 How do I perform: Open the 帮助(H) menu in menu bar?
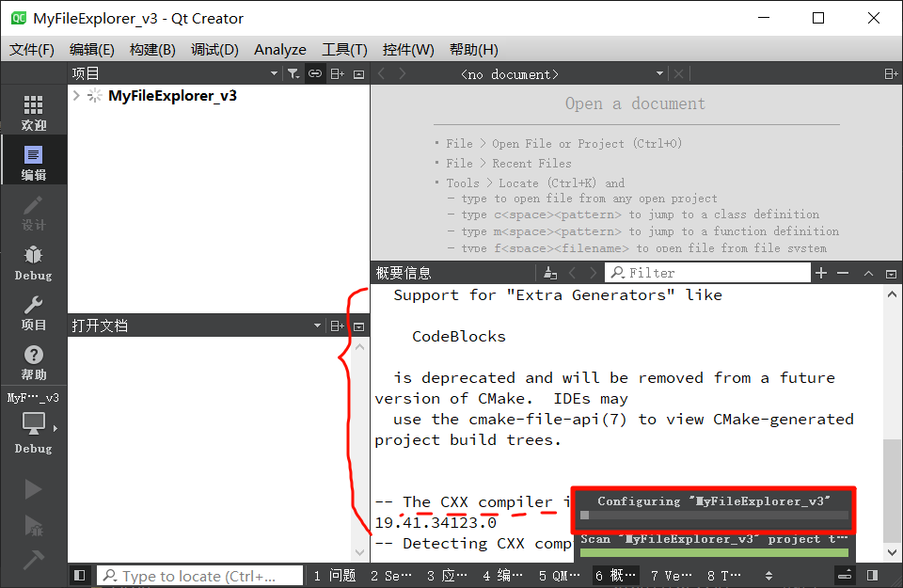click(473, 50)
